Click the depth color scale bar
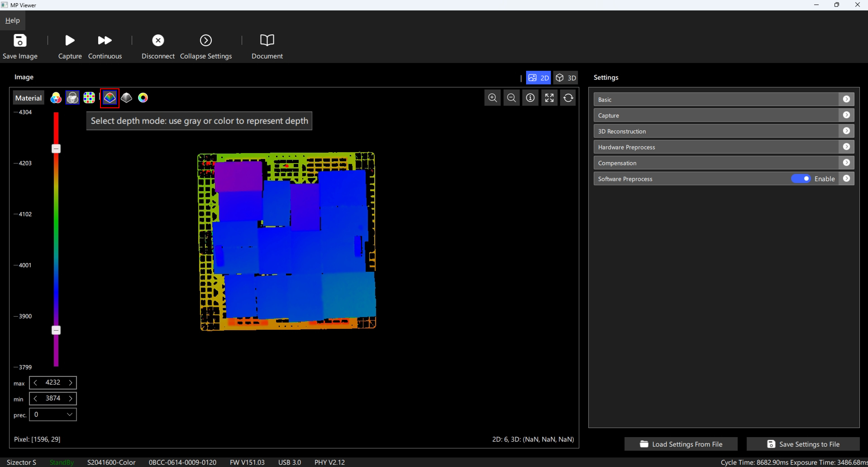Viewport: 868px width, 467px height. (x=56, y=239)
